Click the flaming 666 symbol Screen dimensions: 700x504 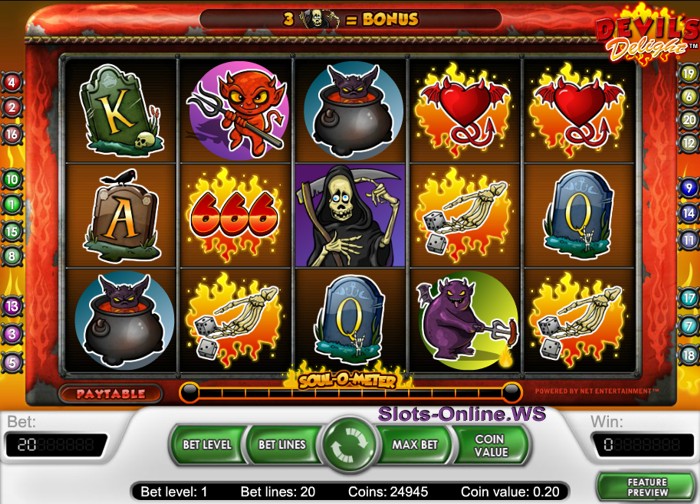(235, 215)
